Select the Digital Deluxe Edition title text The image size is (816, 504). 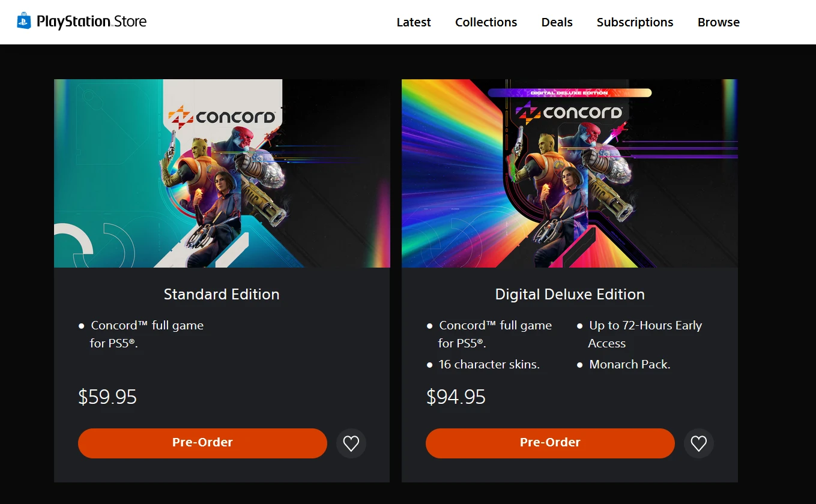(x=569, y=294)
